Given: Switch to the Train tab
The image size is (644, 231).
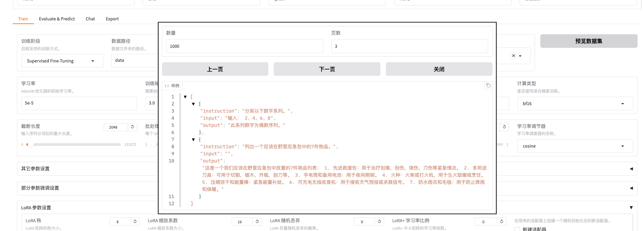Looking at the screenshot, I should (23, 19).
